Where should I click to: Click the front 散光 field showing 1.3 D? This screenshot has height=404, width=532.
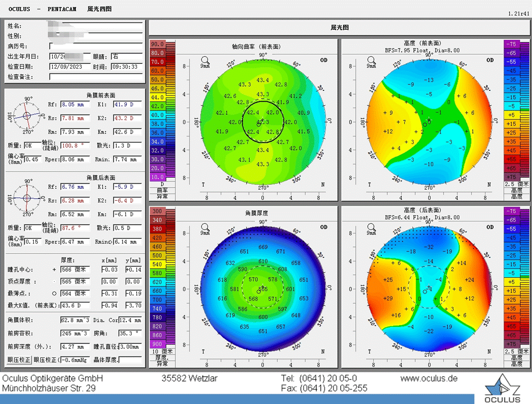click(x=127, y=146)
